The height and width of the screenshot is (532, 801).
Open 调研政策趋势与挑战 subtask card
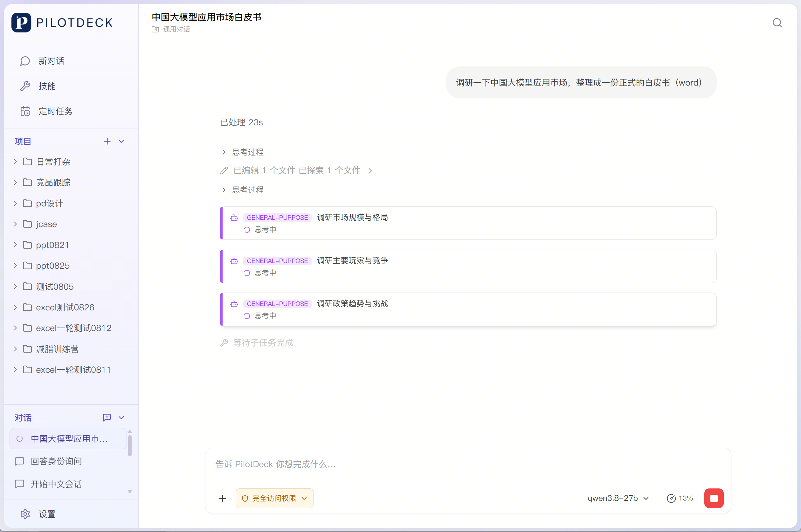[468, 309]
